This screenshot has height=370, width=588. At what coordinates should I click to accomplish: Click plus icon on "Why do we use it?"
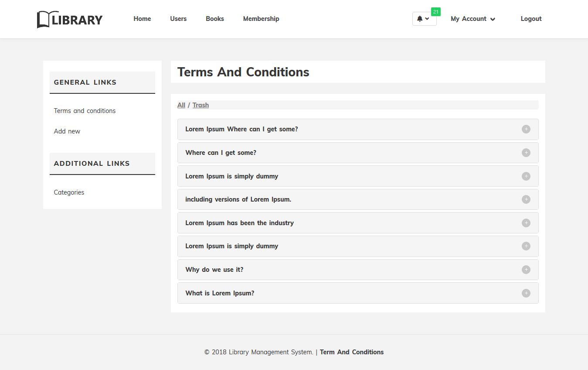point(526,270)
